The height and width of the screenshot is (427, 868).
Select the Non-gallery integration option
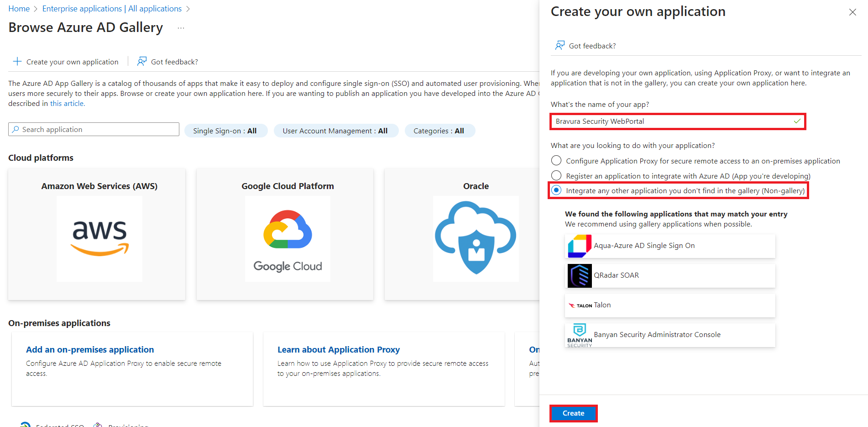[x=556, y=190]
